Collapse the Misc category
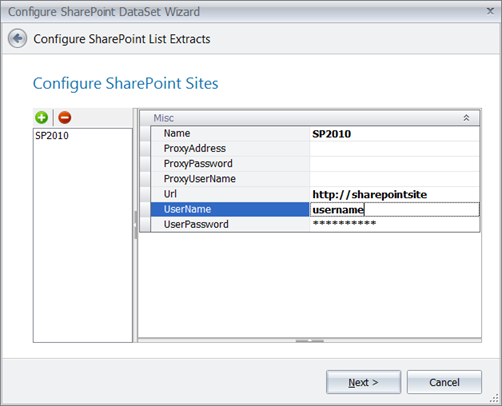The image size is (502, 406). [466, 118]
